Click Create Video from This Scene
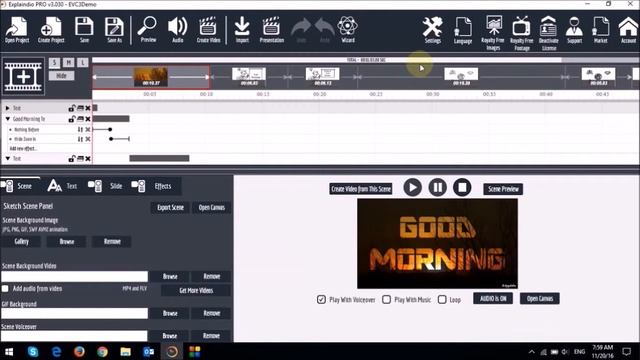Viewport: 640px width, 360px height. 361,189
